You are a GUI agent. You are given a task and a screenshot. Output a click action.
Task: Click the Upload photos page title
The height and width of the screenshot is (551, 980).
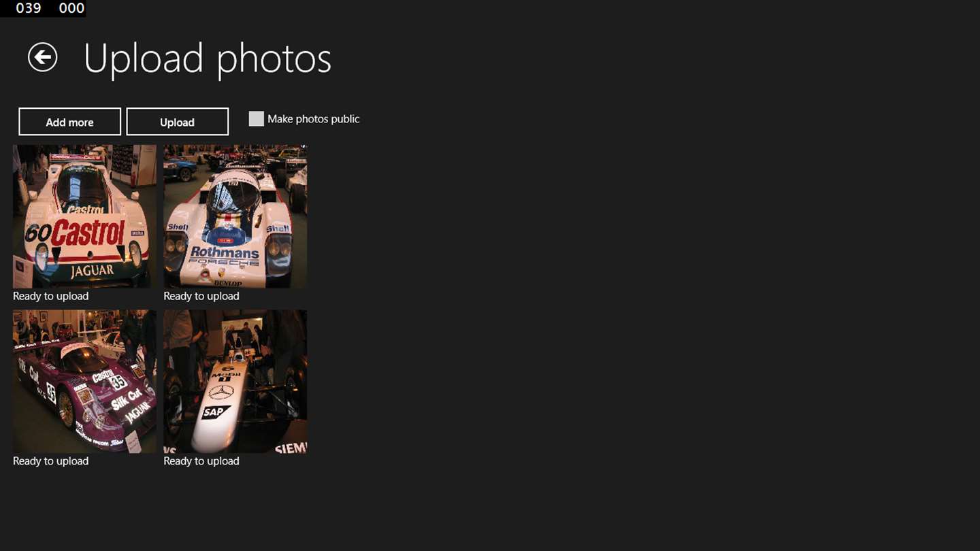[207, 59]
